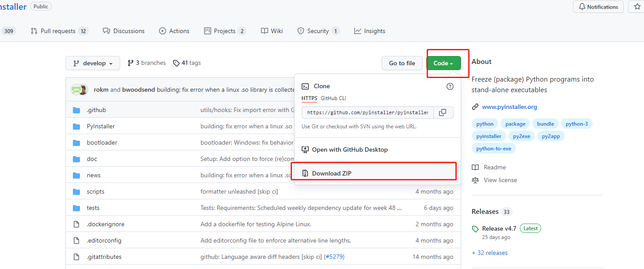The image size is (644, 269).
Task: Open the .dockerignore file
Action: coord(106,224)
